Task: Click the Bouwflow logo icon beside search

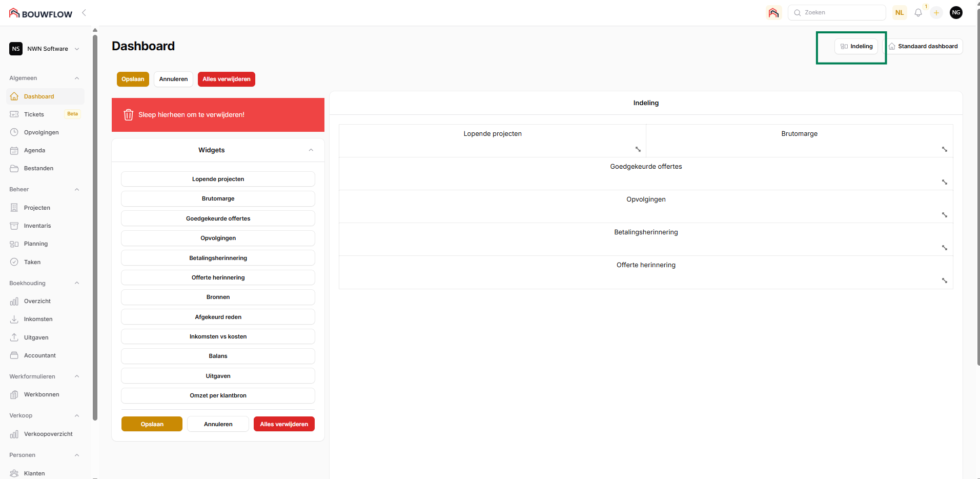Action: pyautogui.click(x=773, y=13)
